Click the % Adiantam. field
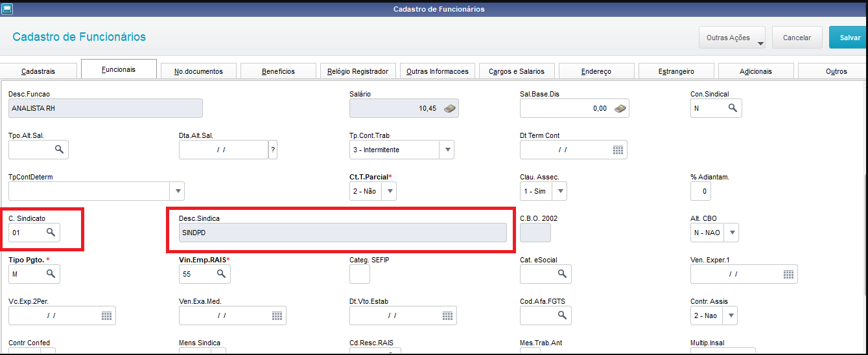Viewport: 868px width, 355px height. tap(701, 191)
